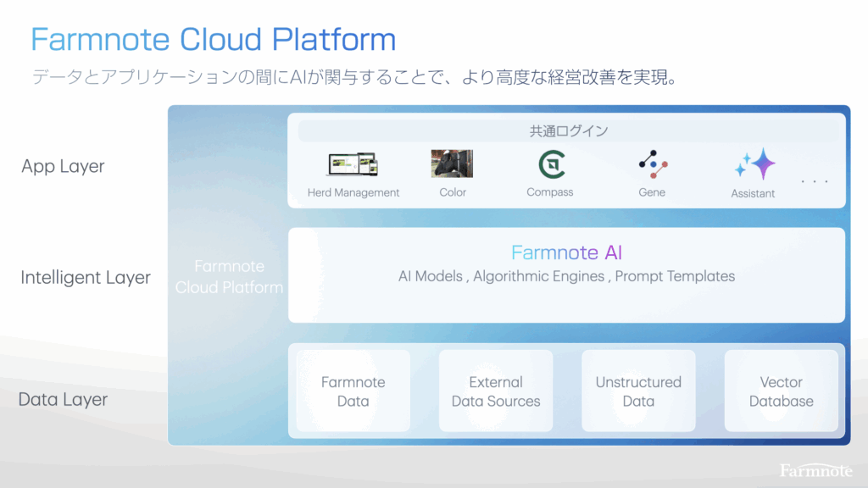Click the three dots after Assistant
Image resolution: width=868 pixels, height=488 pixels.
pyautogui.click(x=815, y=181)
